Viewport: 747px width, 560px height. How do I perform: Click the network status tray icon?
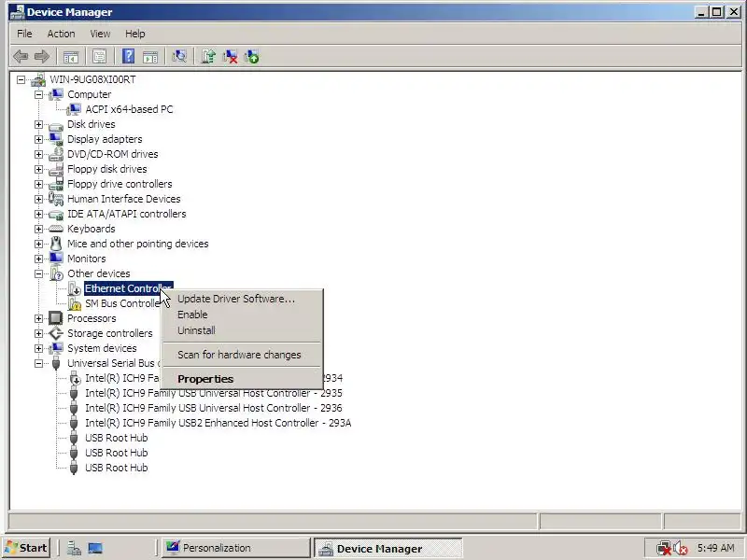[x=663, y=549]
